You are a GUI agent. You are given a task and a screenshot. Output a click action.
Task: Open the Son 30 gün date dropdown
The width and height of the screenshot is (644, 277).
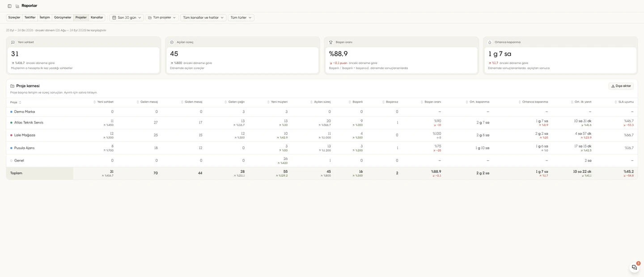pyautogui.click(x=127, y=17)
